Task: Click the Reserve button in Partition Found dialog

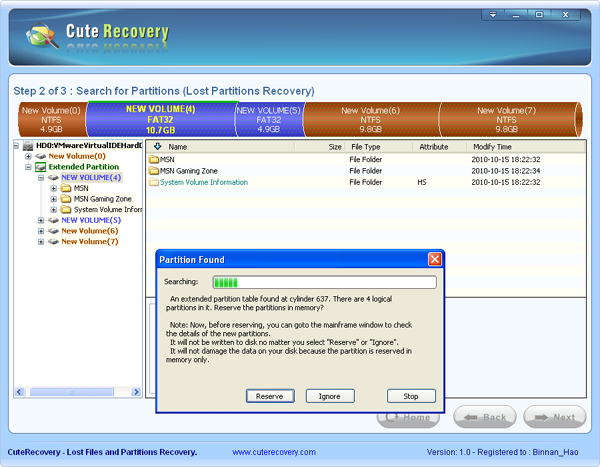Action: tap(270, 396)
